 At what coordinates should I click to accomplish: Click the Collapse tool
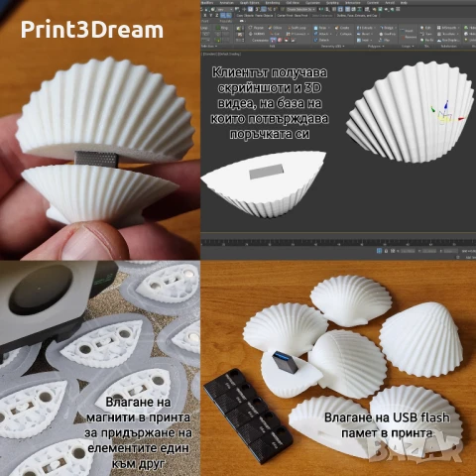(x=343, y=34)
